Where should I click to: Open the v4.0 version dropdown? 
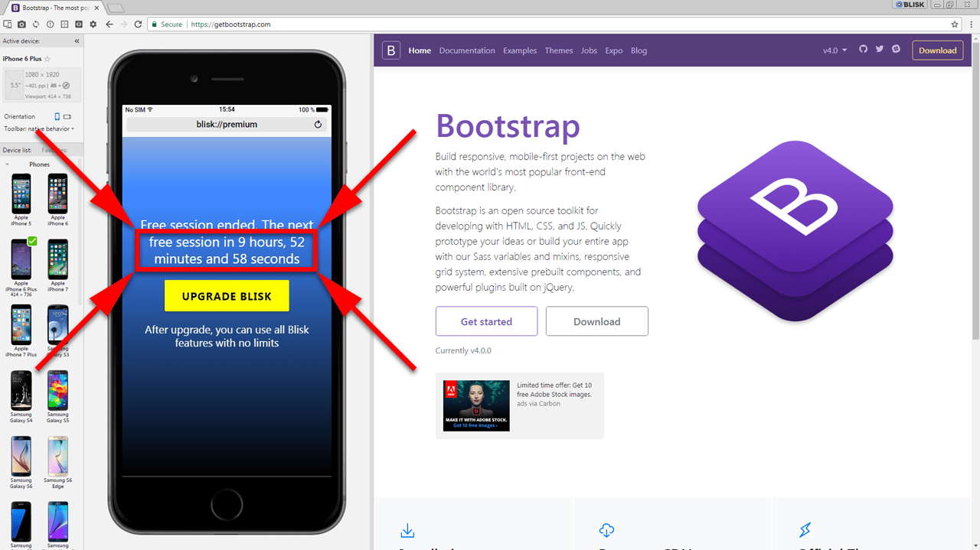(835, 50)
